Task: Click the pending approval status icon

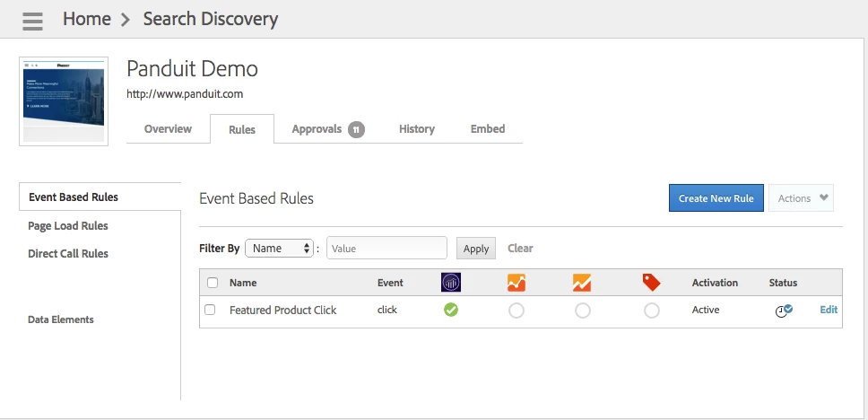Action: 784,311
